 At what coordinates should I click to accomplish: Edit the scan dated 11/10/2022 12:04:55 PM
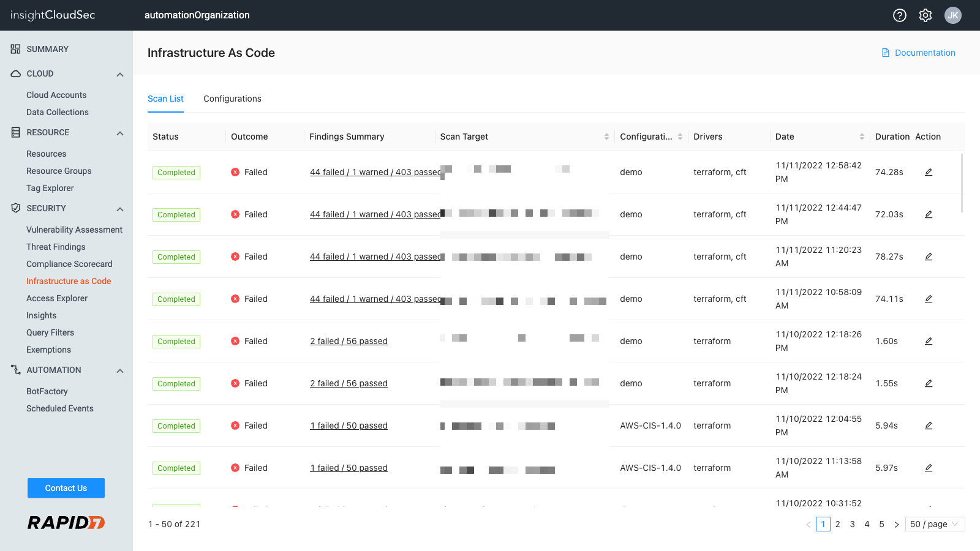pos(929,425)
